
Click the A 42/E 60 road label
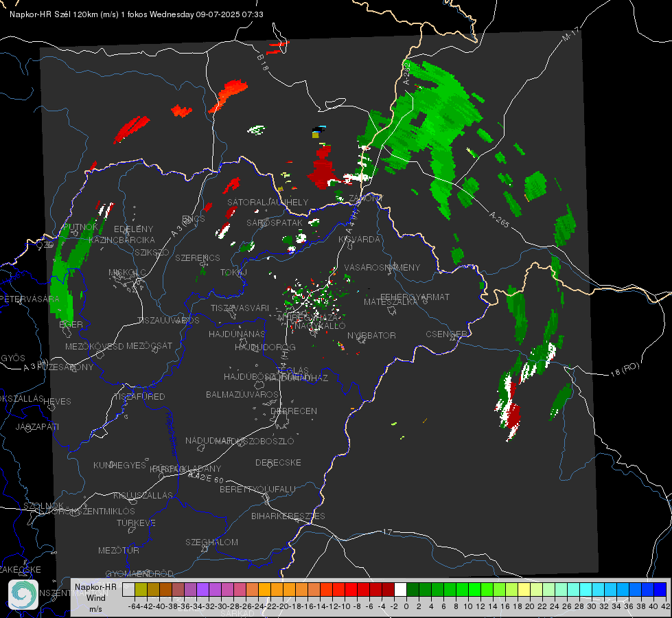coord(206,477)
